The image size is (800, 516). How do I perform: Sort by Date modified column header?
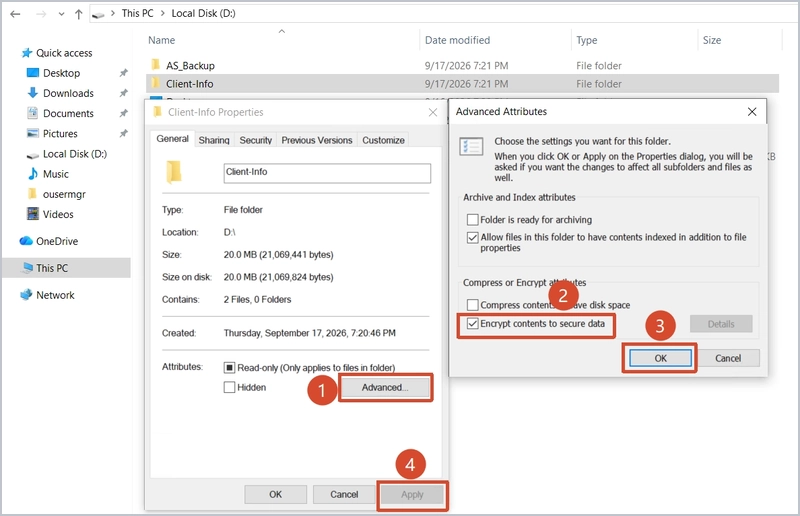click(x=457, y=40)
